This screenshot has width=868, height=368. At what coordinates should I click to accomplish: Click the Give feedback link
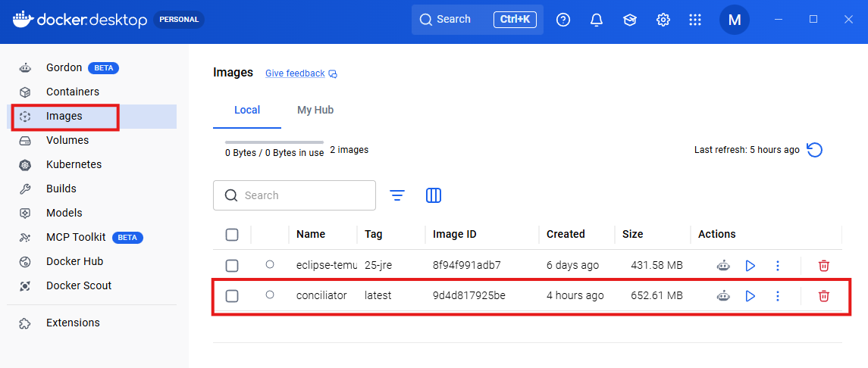point(295,73)
